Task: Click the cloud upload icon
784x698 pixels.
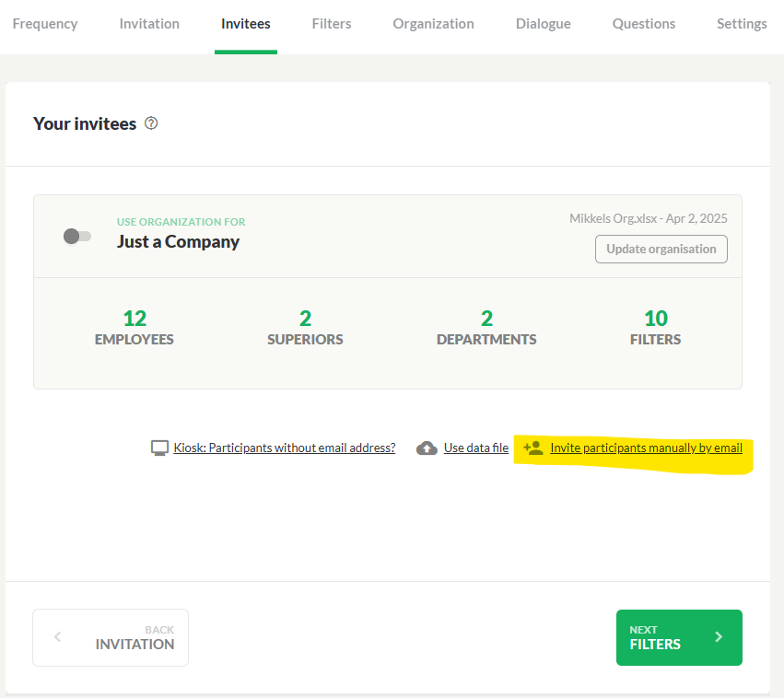Action: (x=427, y=448)
